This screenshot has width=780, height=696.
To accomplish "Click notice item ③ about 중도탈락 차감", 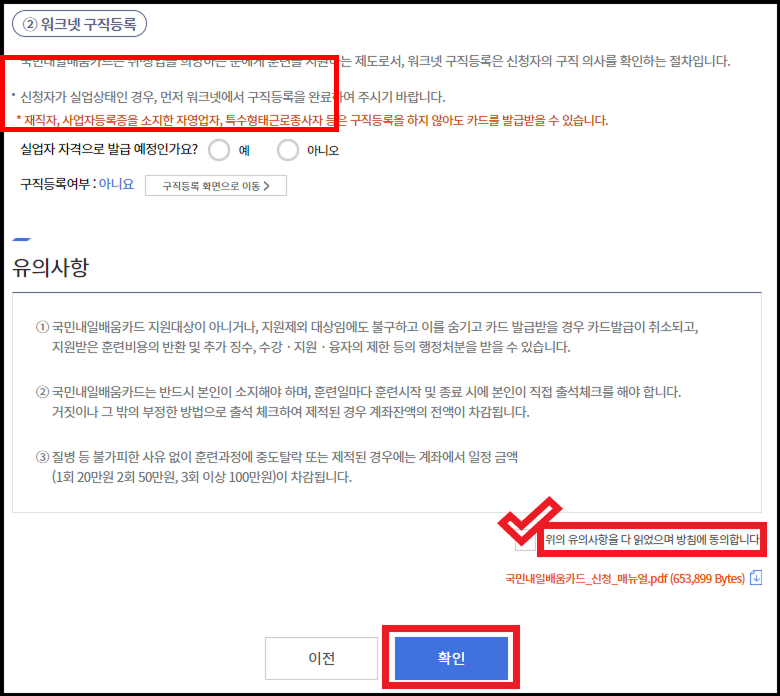I will [x=277, y=467].
